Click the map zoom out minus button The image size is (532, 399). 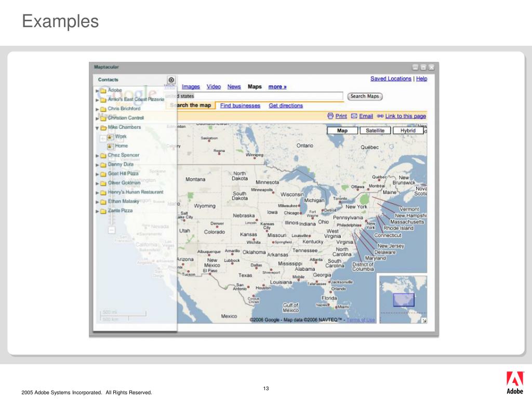(x=112, y=230)
